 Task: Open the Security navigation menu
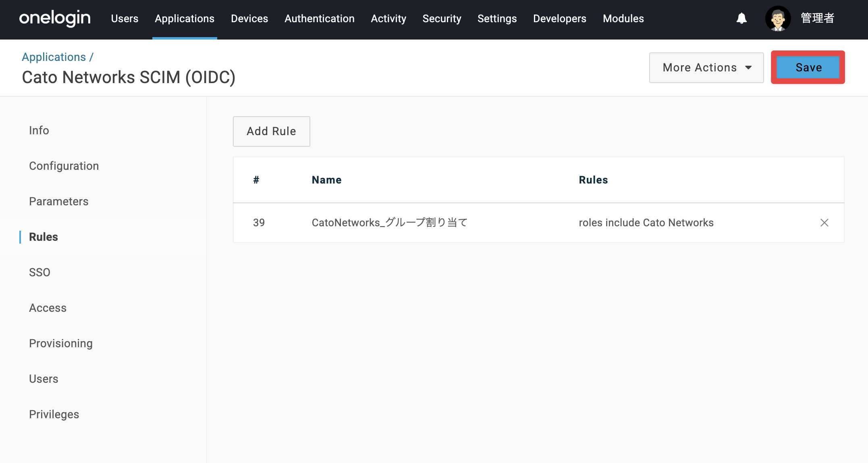[x=442, y=19]
